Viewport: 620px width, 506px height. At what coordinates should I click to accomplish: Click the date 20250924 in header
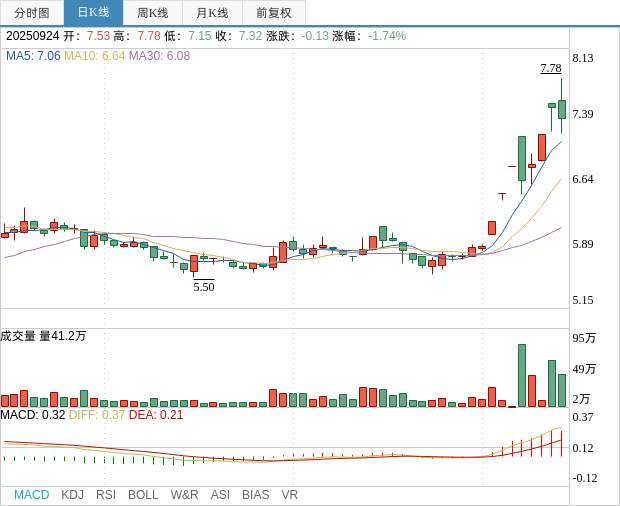pos(32,36)
